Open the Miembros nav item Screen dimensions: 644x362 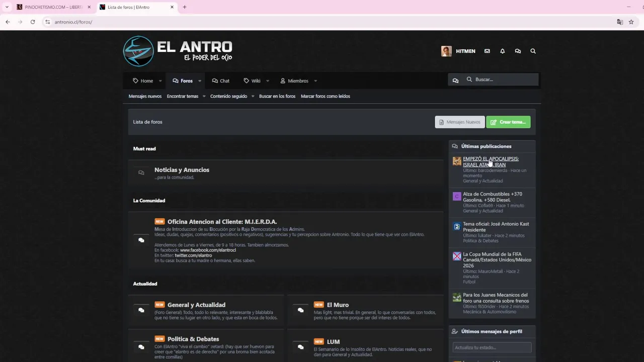(x=294, y=81)
